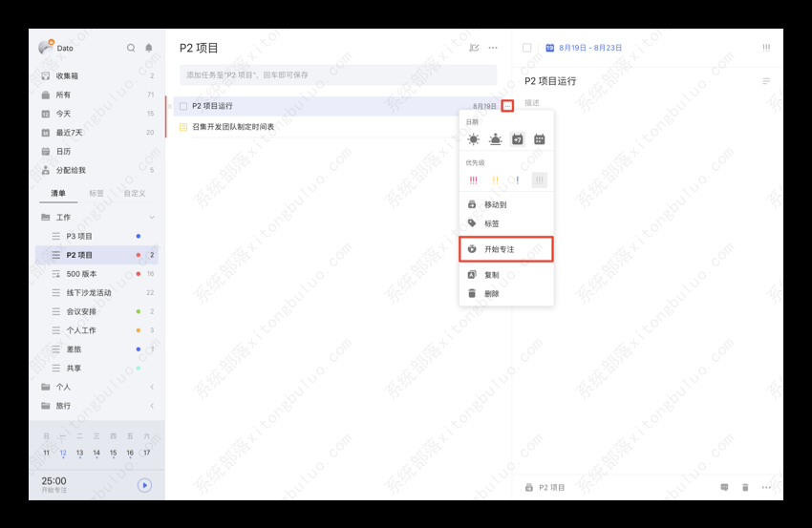This screenshot has height=528, width=812.
Task: Open custom date calendar icon in menu
Action: (540, 139)
